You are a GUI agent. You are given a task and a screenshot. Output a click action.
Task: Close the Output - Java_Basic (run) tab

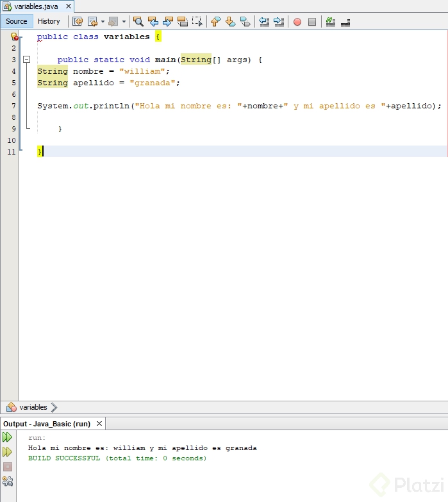coord(99,424)
